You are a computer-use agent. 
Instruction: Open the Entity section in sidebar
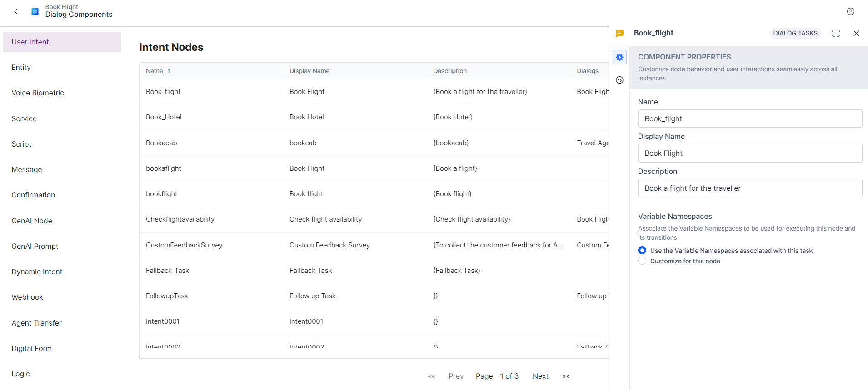pos(21,68)
